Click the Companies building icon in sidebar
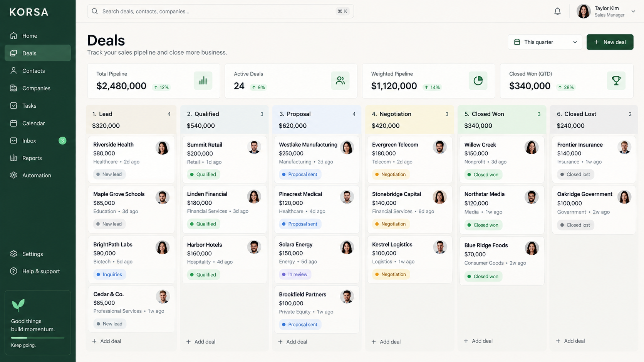The height and width of the screenshot is (362, 644). (13, 88)
